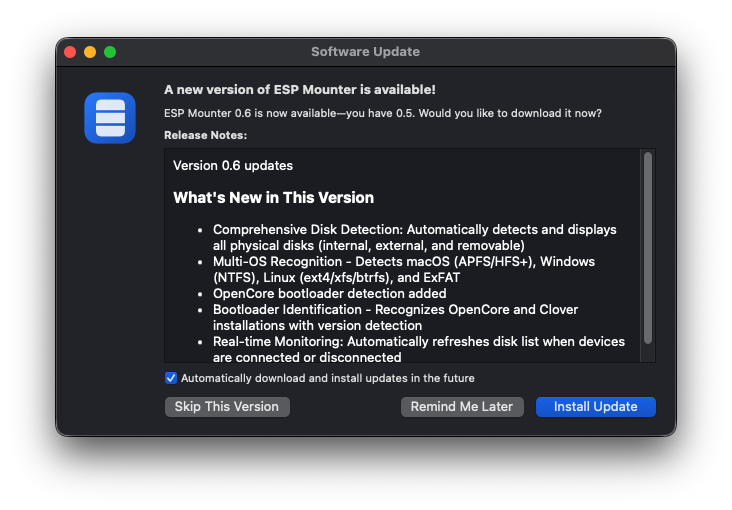Zoom the Software Update window
Viewport: 732px width, 510px height.
pos(110,52)
